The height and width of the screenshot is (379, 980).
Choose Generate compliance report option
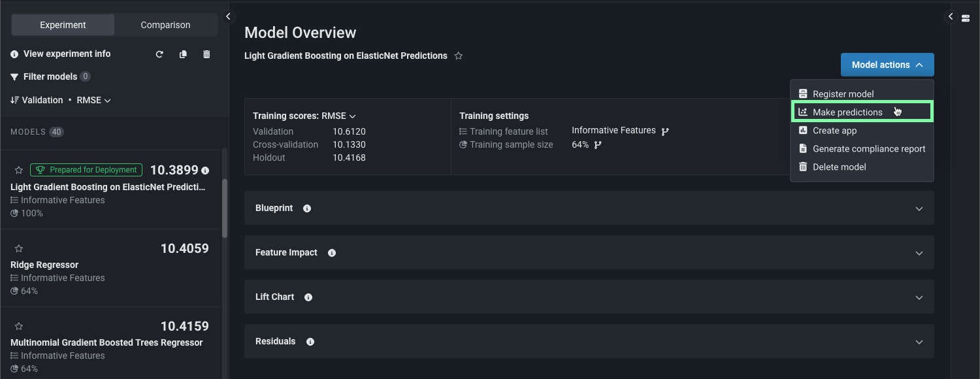pos(868,149)
